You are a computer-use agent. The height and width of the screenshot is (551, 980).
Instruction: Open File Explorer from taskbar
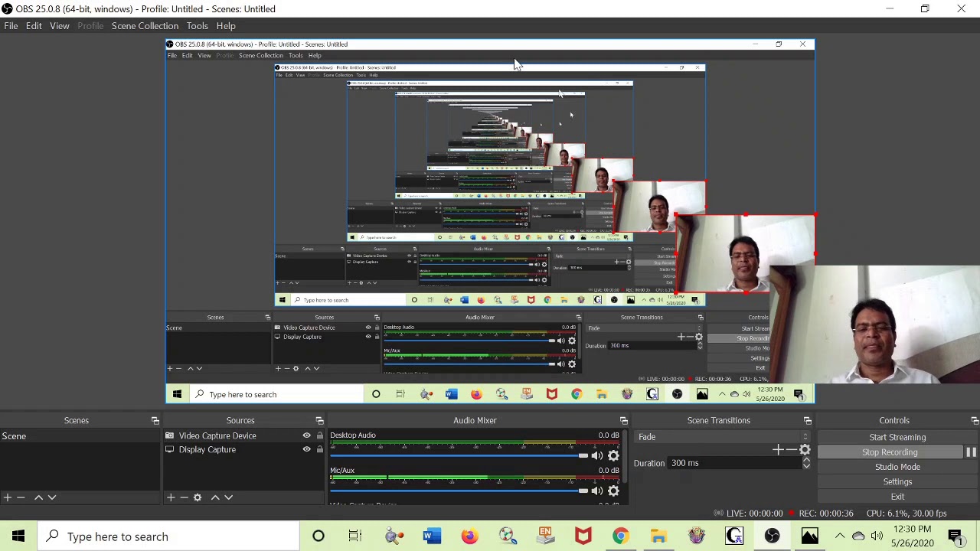658,536
